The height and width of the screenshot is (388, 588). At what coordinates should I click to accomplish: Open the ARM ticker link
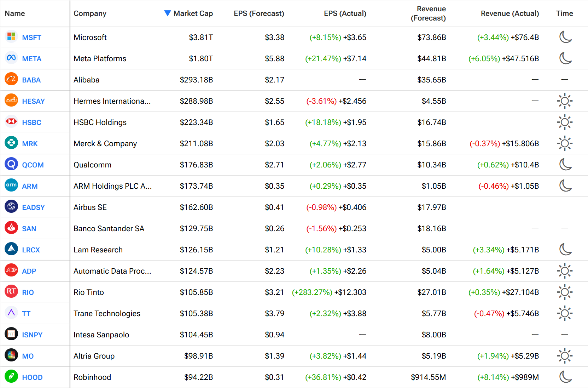pos(30,186)
